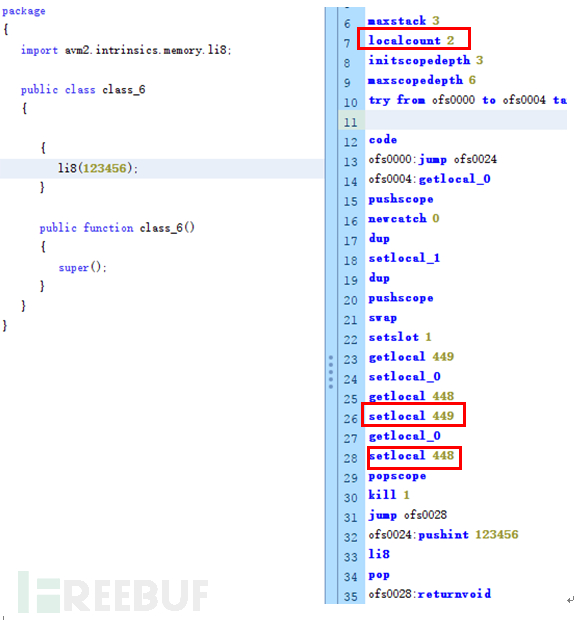Click the split-pane divider handle dots
This screenshot has width=588, height=620.
331,372
